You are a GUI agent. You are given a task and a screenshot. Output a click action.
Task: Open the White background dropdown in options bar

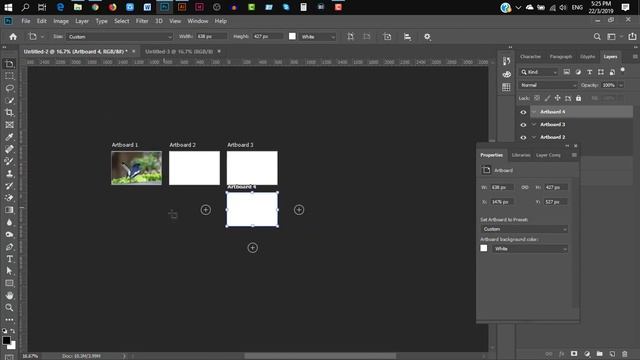(318, 37)
